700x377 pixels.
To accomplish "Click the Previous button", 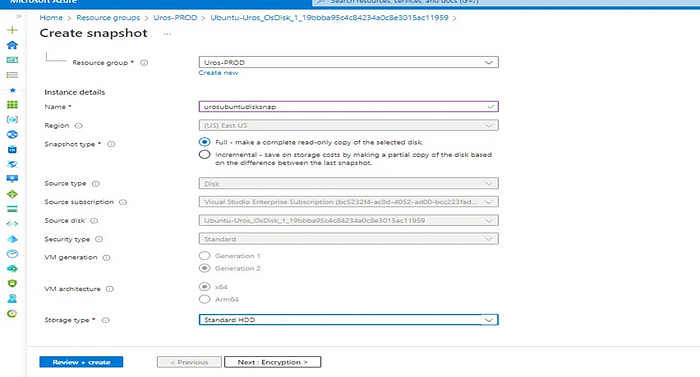I will click(189, 362).
